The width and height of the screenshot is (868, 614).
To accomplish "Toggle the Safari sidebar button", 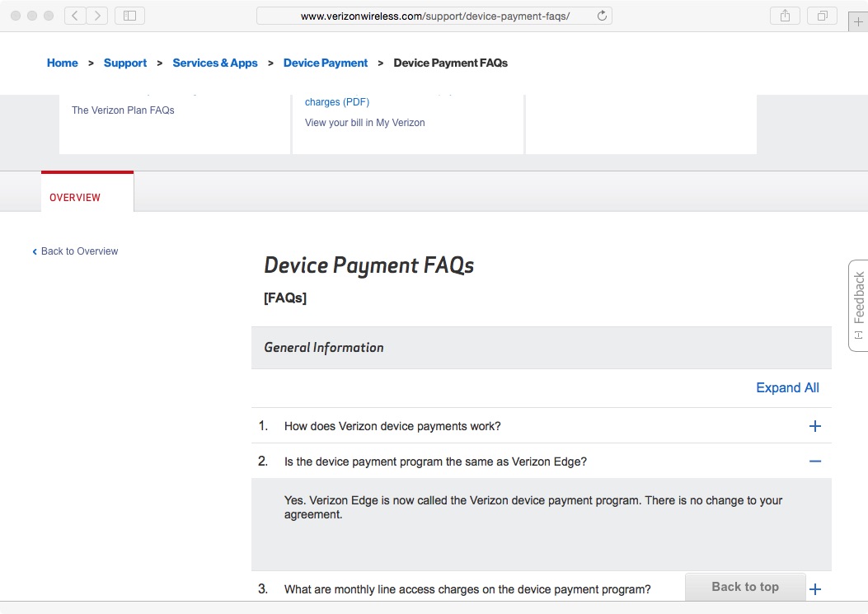I will pos(129,16).
